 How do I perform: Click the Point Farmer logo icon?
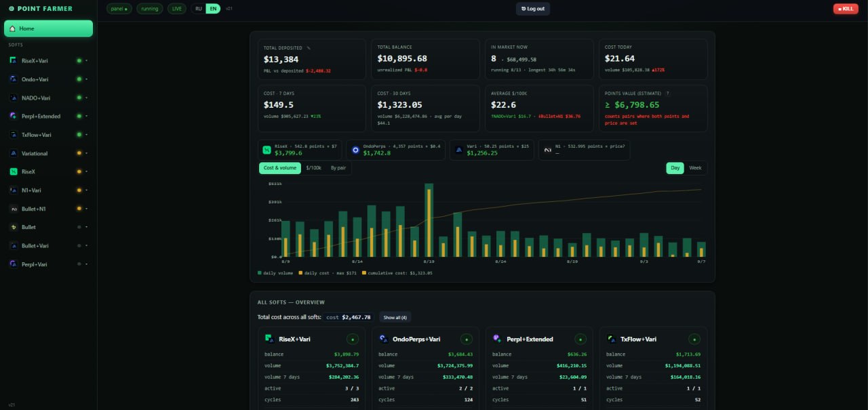(11, 9)
